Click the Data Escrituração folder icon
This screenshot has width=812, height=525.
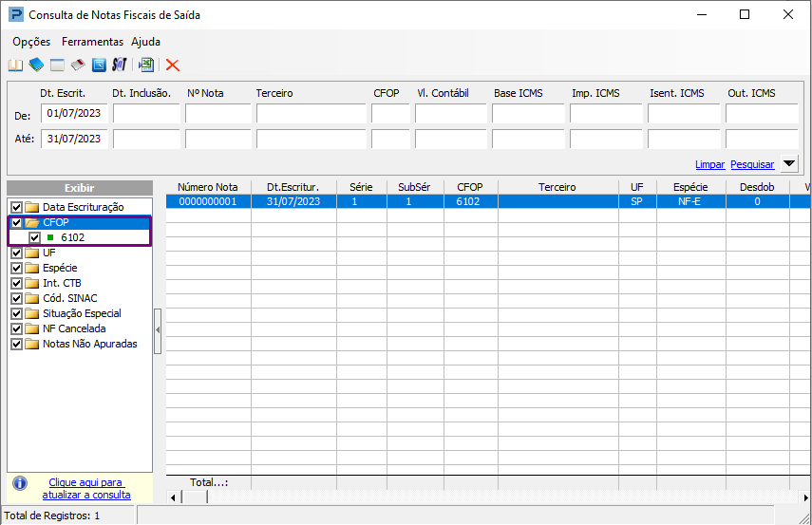tap(32, 207)
